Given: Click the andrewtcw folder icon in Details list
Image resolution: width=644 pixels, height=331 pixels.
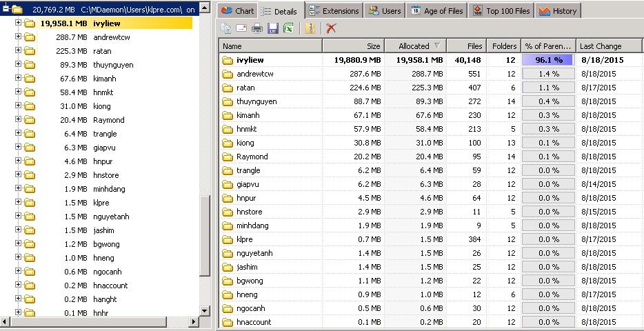Looking at the screenshot, I should tap(227, 74).
